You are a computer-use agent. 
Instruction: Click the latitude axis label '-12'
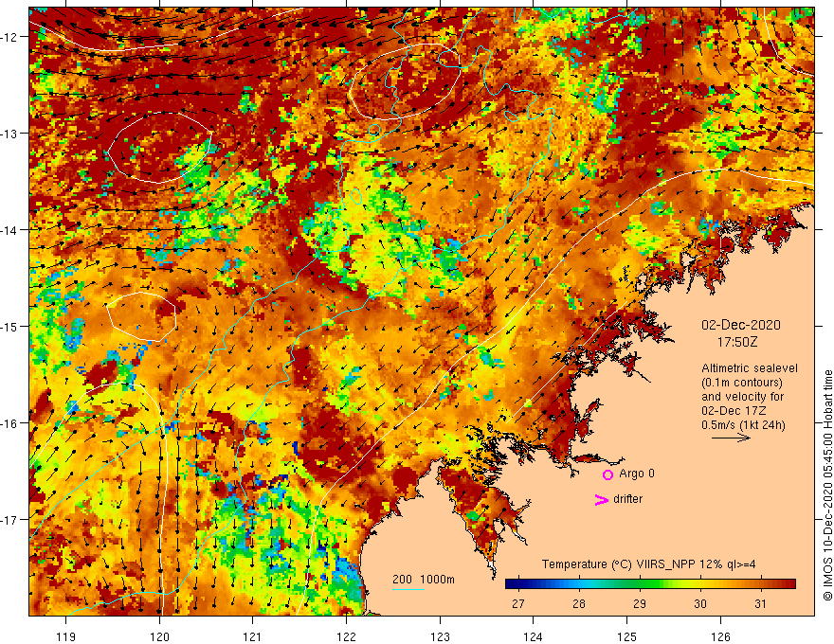[x=9, y=37]
